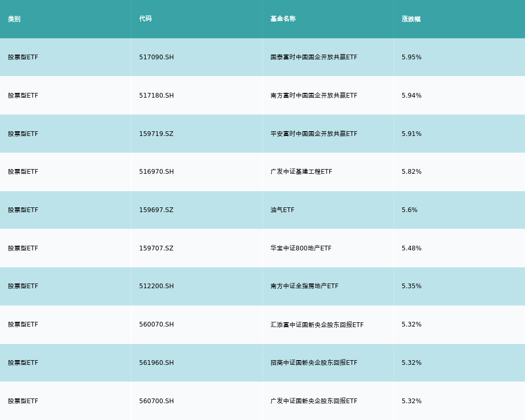Click 股票型ETF category in 560070.SH row

point(23,324)
